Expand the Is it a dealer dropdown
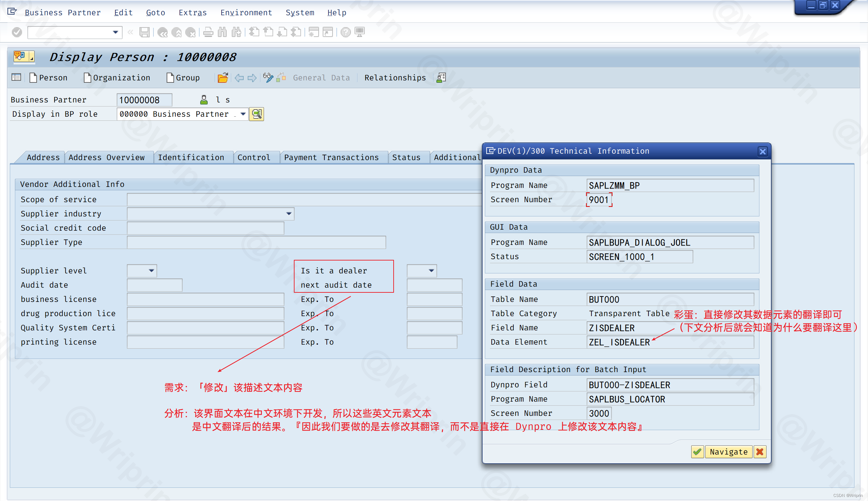The image size is (868, 501). [x=432, y=270]
